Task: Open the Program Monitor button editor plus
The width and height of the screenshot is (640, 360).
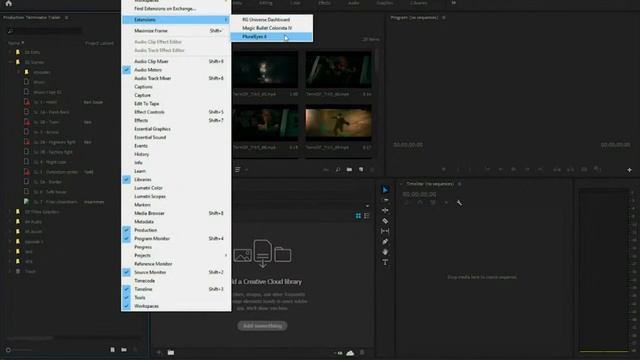Action: coord(629,170)
